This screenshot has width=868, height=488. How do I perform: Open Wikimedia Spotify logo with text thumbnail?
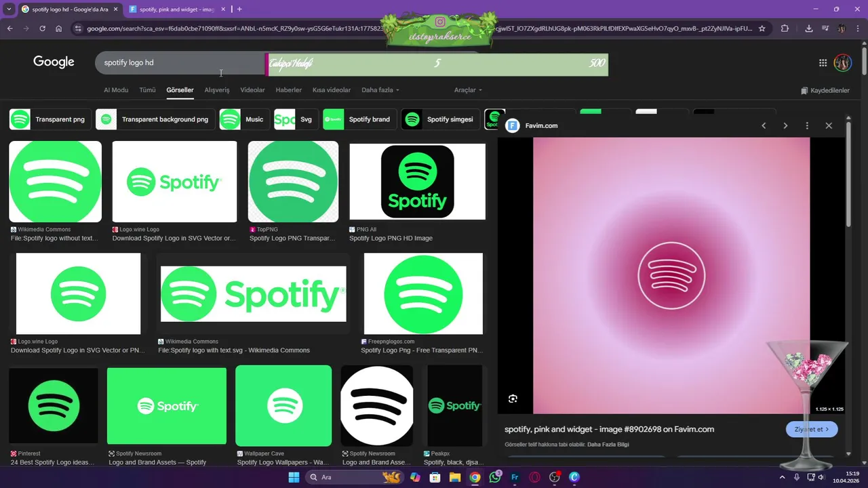pos(253,293)
